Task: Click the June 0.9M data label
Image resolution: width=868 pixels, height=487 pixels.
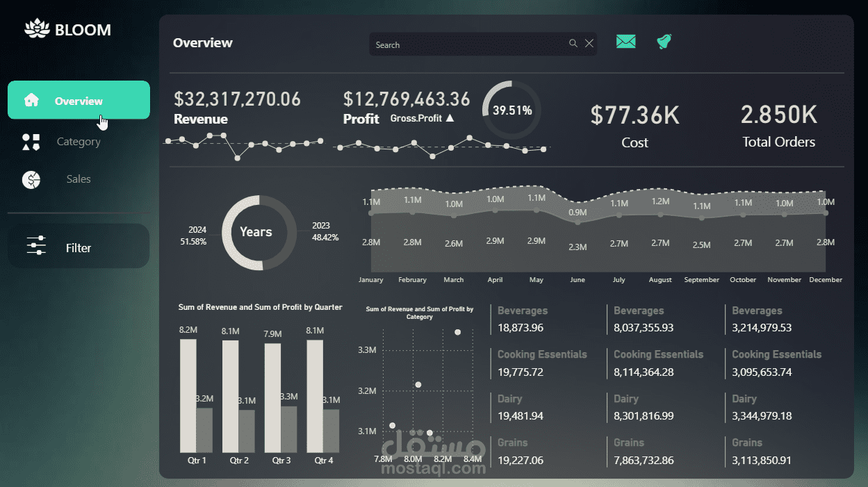Action: [578, 212]
